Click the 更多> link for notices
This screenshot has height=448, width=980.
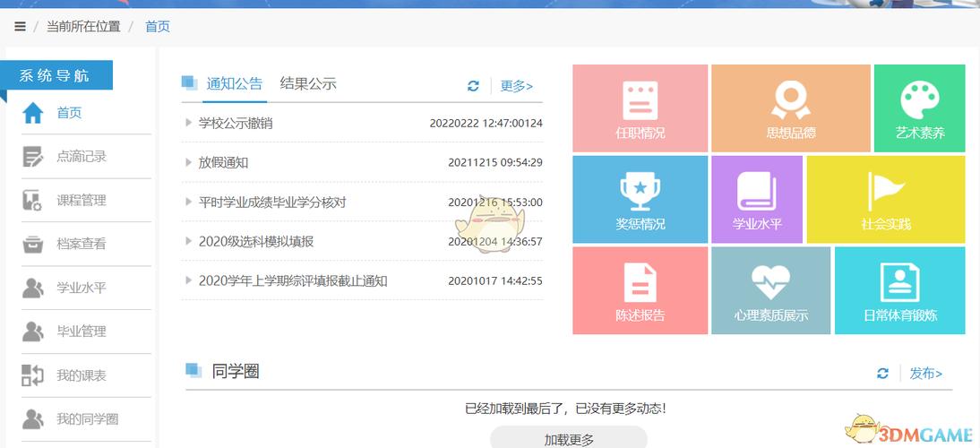click(517, 86)
